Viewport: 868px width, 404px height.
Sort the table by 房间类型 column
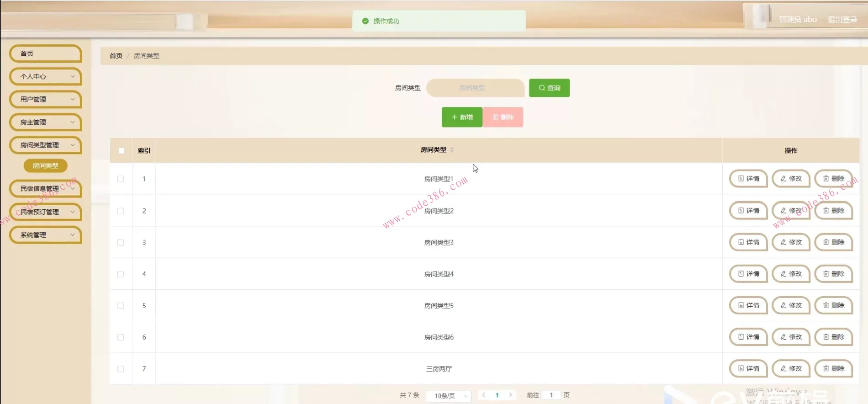[452, 150]
